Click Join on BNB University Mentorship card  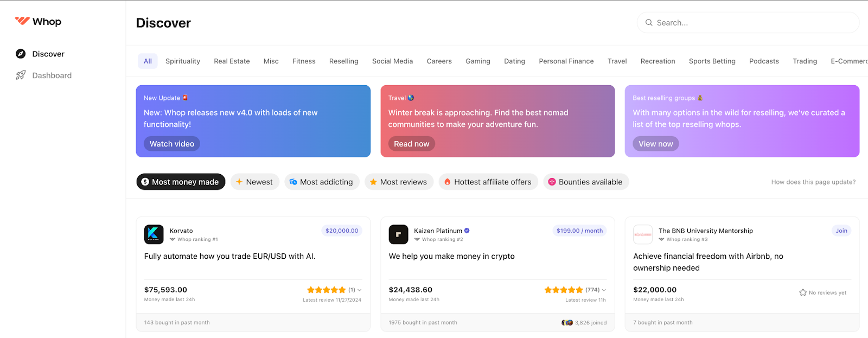tap(841, 231)
